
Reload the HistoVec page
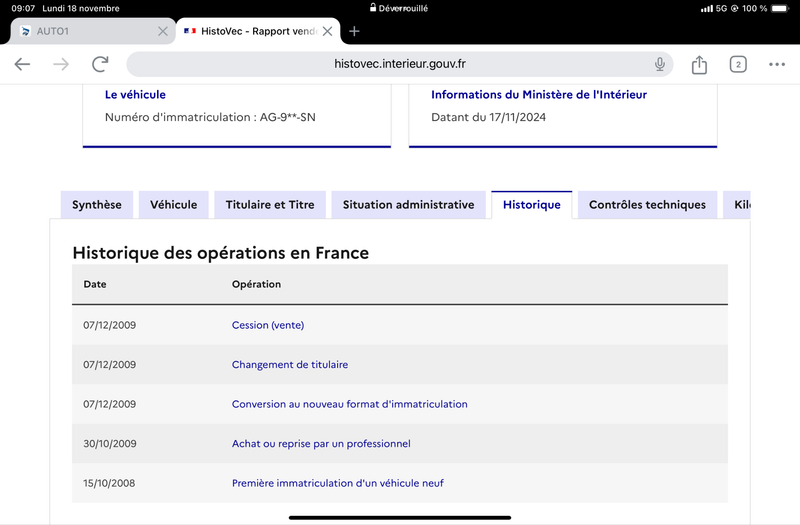click(x=100, y=64)
